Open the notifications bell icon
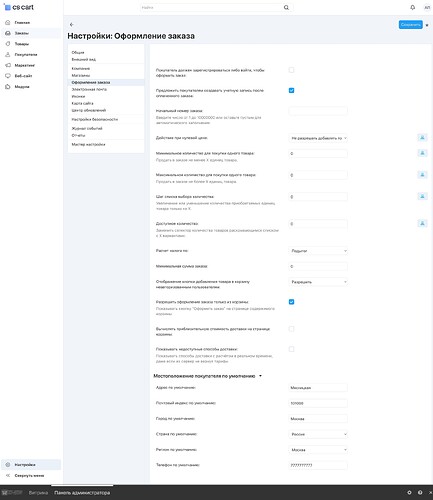This screenshot has height=500, width=433. point(413,7)
